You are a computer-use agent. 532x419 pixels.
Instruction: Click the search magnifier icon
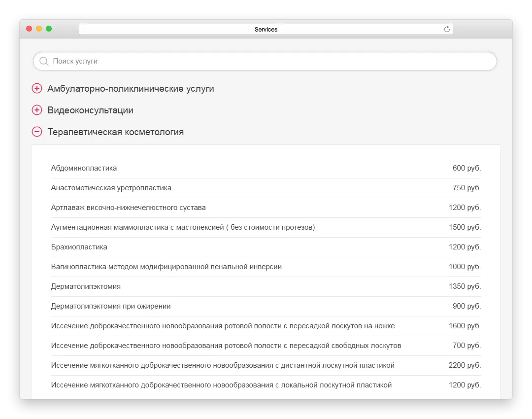click(x=44, y=61)
